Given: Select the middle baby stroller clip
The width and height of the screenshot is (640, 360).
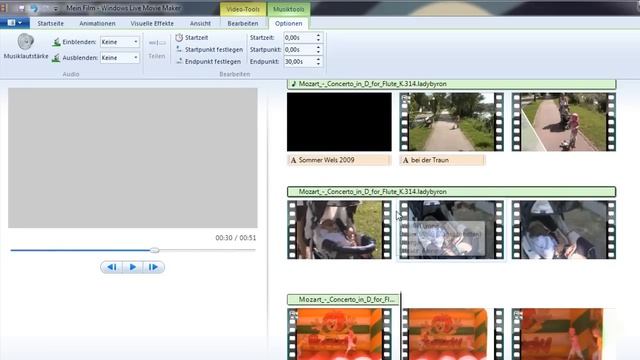Looking at the screenshot, I should tap(451, 230).
